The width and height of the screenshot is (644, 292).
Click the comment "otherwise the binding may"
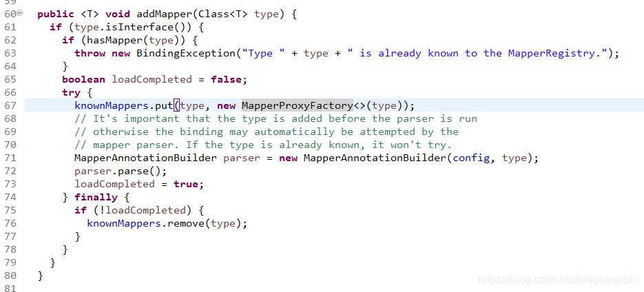pyautogui.click(x=266, y=132)
